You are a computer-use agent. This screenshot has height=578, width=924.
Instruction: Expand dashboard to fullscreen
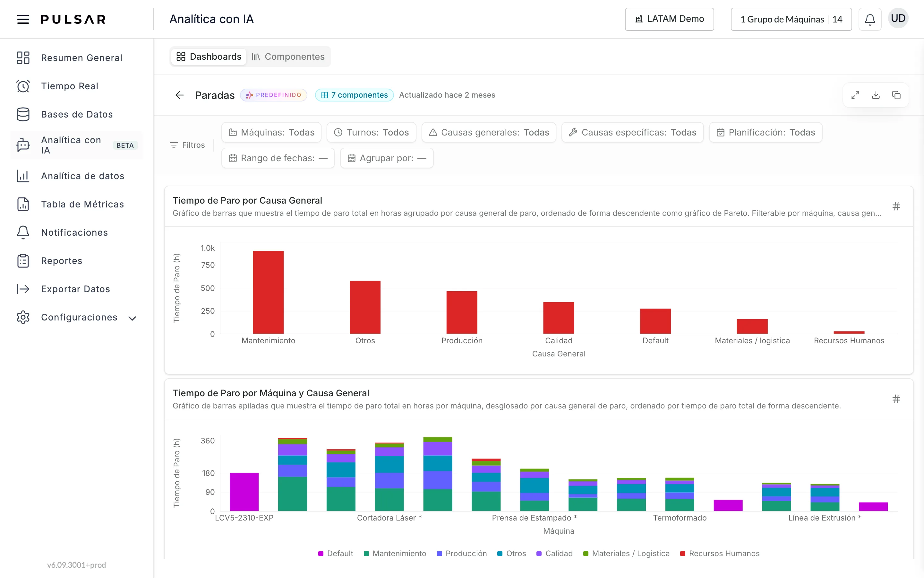(x=855, y=95)
